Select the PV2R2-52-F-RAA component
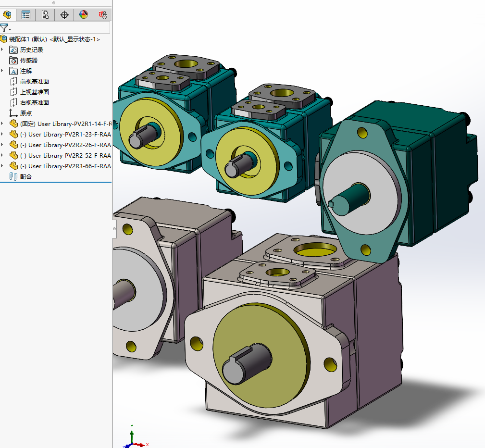Viewport: 485px width, 448px height. coord(65,155)
